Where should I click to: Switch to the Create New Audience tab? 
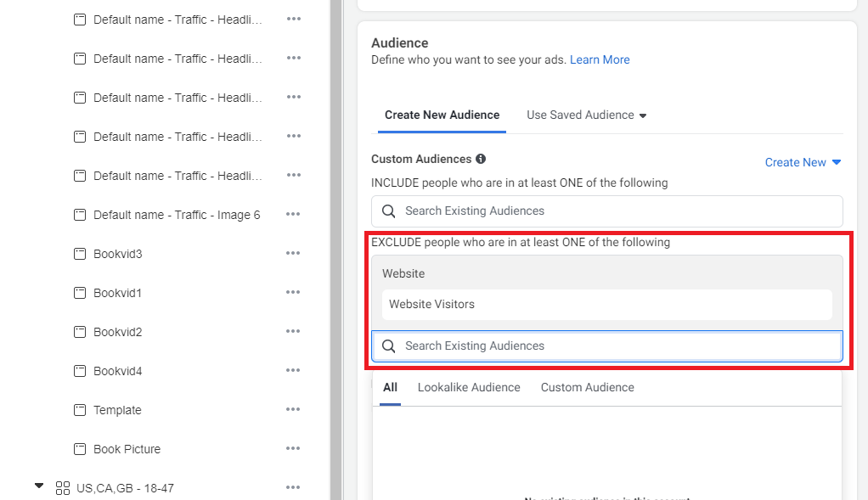click(442, 115)
